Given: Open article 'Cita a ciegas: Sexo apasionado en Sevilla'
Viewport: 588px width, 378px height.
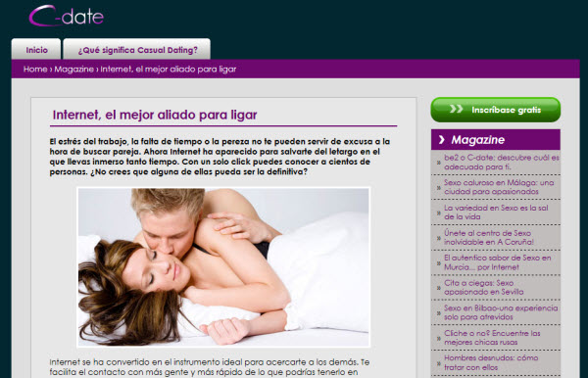Looking at the screenshot, I should [484, 287].
